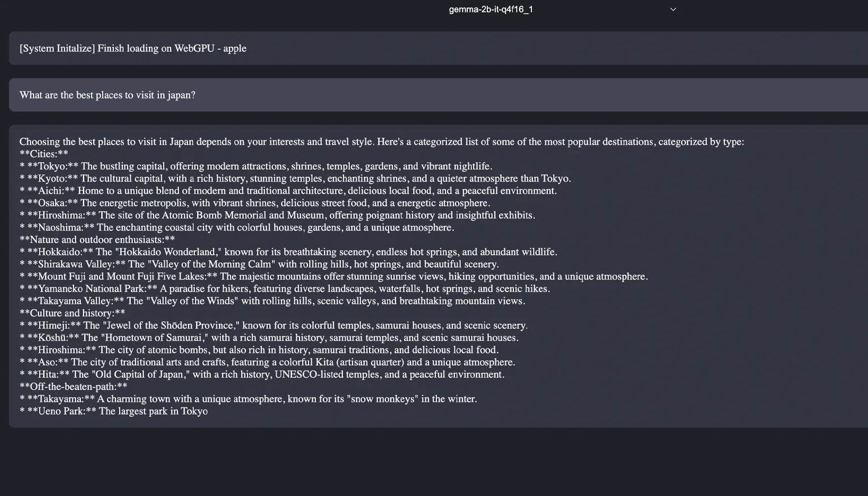Select the Ueno Park line at the bottom

tap(114, 411)
